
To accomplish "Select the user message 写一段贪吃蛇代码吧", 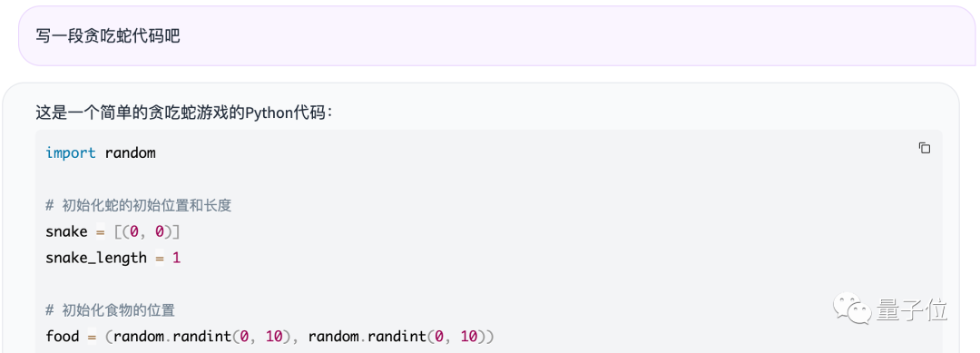I will [x=107, y=35].
